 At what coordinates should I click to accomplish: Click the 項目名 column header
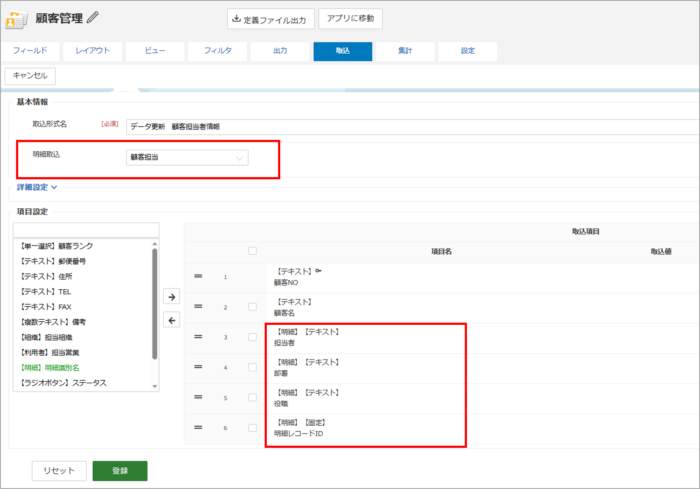click(441, 252)
